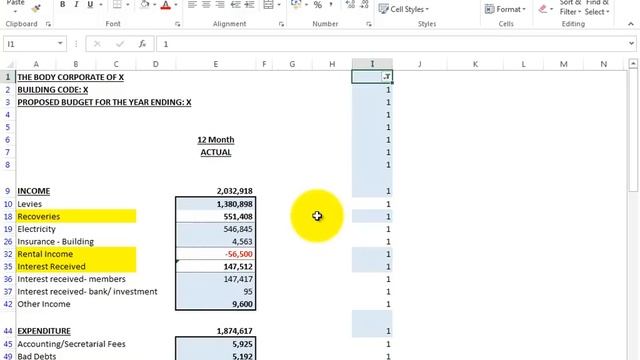The width and height of the screenshot is (640, 360).
Task: Open Font settings dialog launcher
Action: (x=178, y=24)
